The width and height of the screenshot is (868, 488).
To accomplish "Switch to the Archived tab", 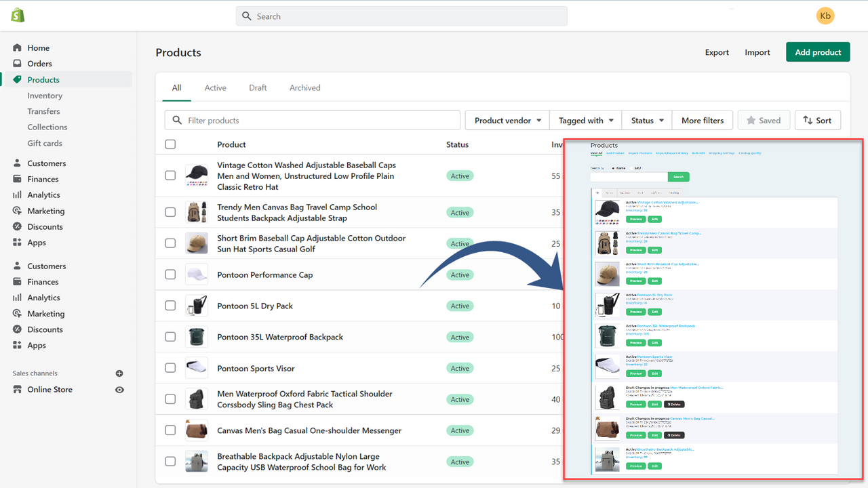I will click(x=305, y=88).
